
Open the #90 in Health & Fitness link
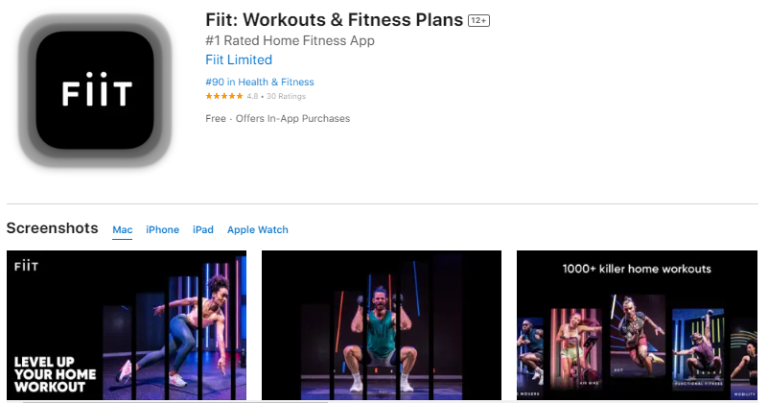coord(259,82)
